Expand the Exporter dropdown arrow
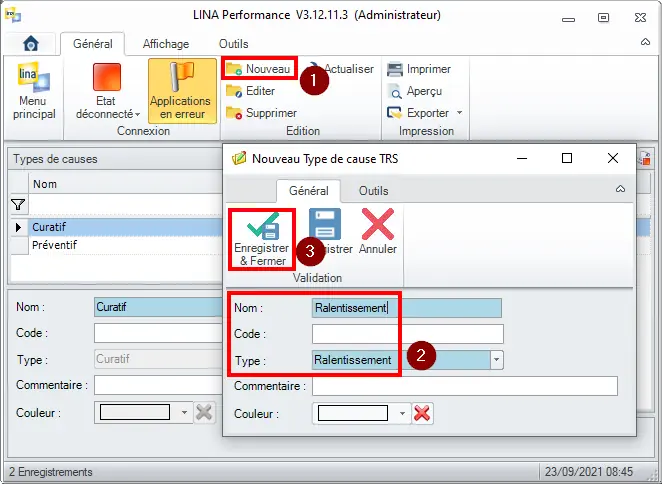The image size is (662, 484). [x=459, y=113]
